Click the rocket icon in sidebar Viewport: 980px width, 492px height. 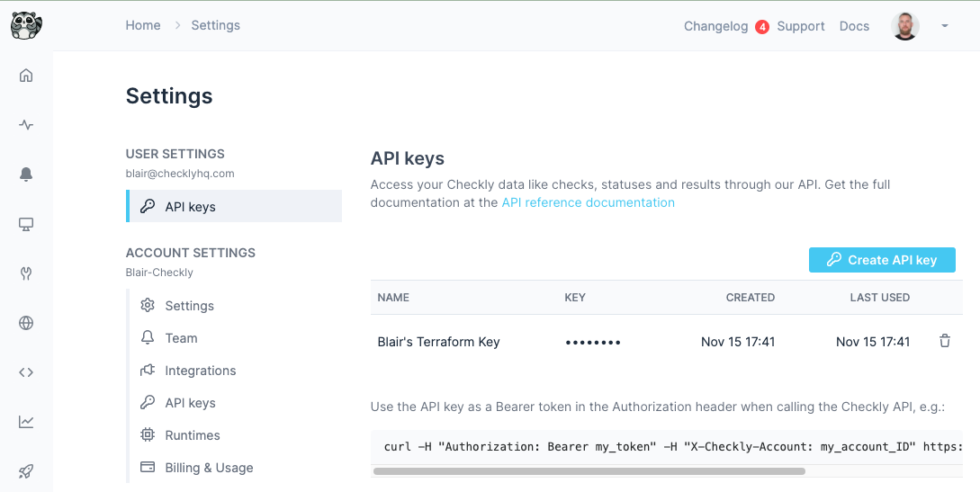(x=26, y=470)
